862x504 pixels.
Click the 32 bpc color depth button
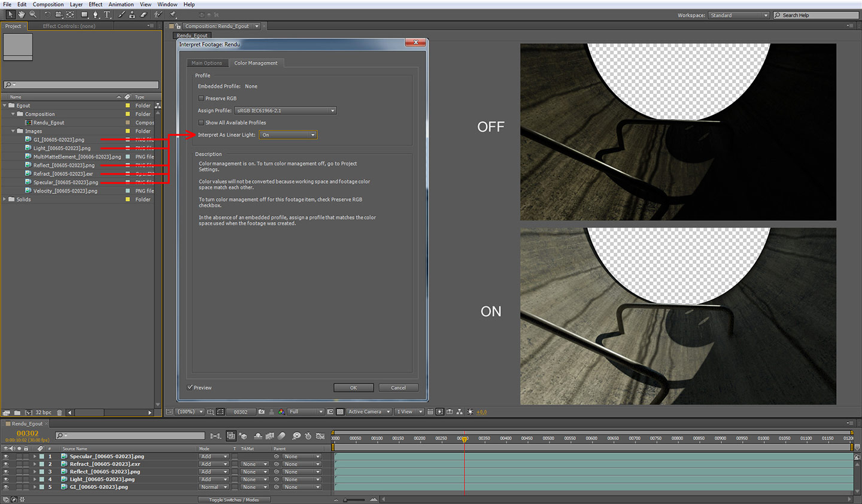click(x=43, y=412)
